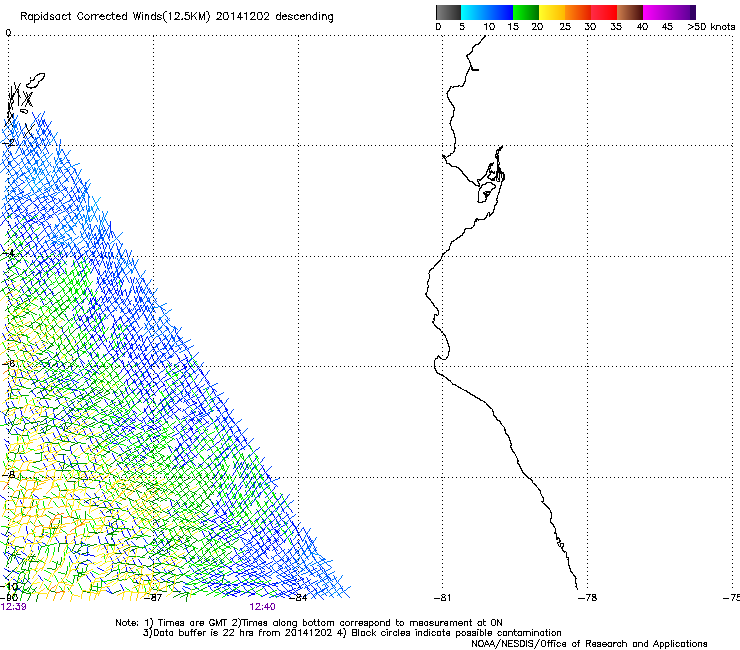
Task: Click the '>50 knots' legend label
Action: [711, 27]
